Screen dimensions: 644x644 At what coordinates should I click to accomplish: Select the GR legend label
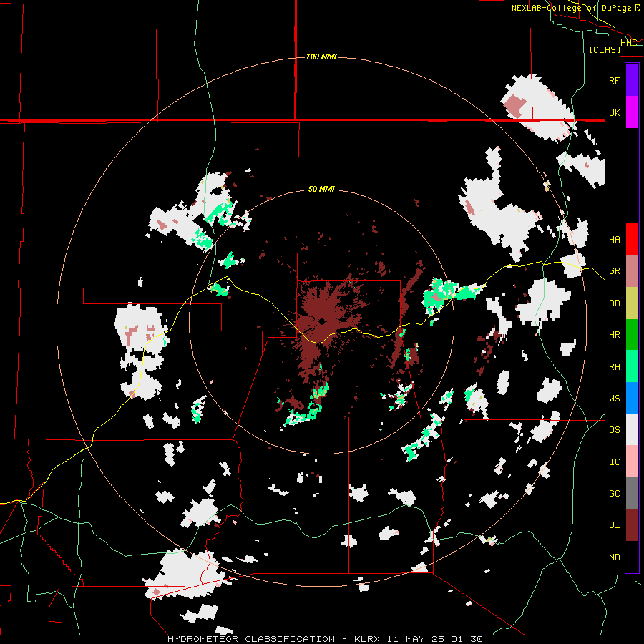coord(614,271)
